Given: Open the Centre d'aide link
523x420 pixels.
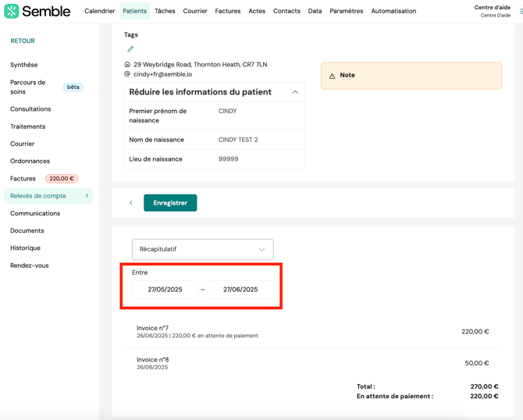Looking at the screenshot, I should (x=493, y=8).
